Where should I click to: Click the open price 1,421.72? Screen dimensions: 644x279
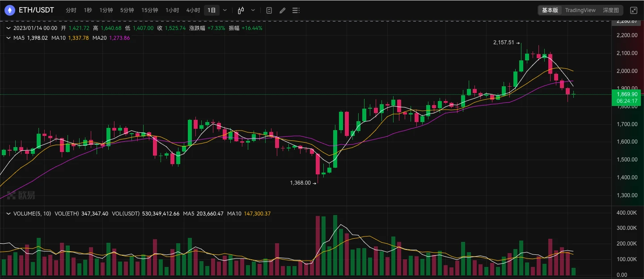click(79, 28)
